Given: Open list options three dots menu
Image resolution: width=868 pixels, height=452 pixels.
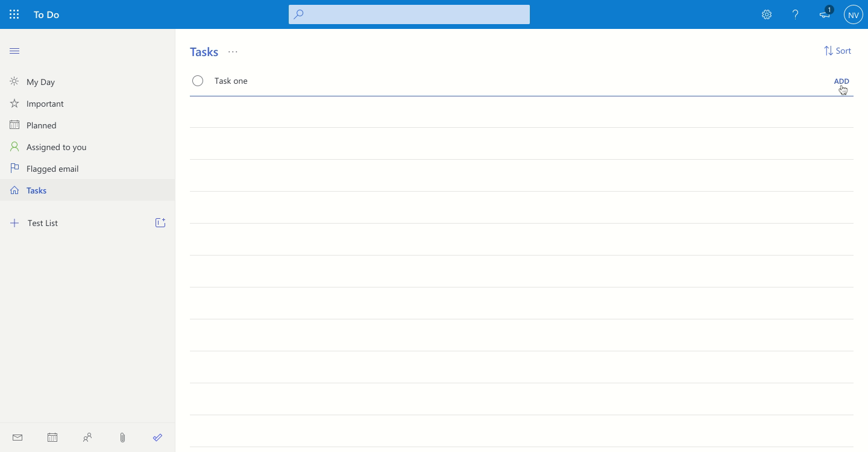Looking at the screenshot, I should pos(233,52).
